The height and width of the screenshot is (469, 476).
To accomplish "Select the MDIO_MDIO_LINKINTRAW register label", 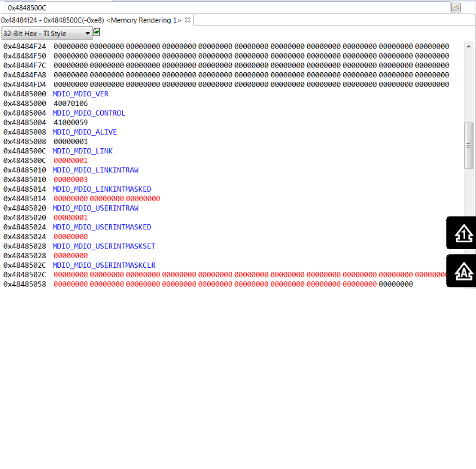I will coord(96,170).
